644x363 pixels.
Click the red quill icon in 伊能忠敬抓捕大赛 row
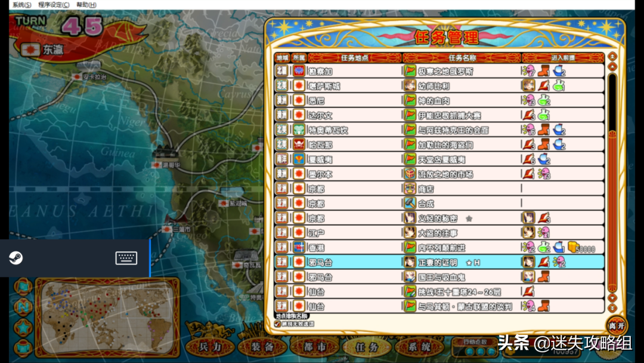[529, 115]
